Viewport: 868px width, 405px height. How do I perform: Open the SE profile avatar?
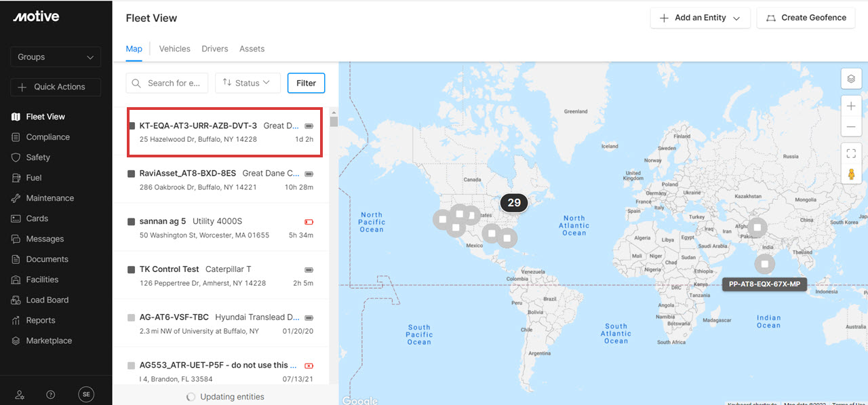pyautogui.click(x=86, y=394)
